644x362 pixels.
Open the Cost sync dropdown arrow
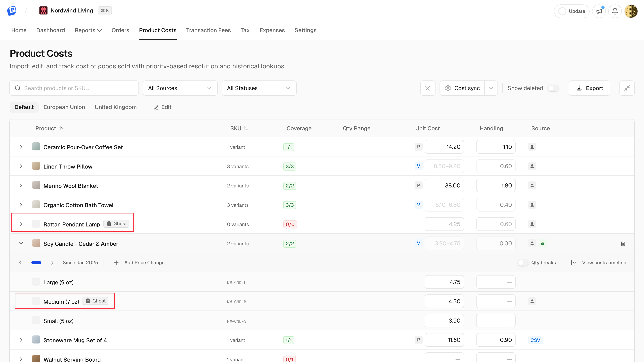(491, 88)
